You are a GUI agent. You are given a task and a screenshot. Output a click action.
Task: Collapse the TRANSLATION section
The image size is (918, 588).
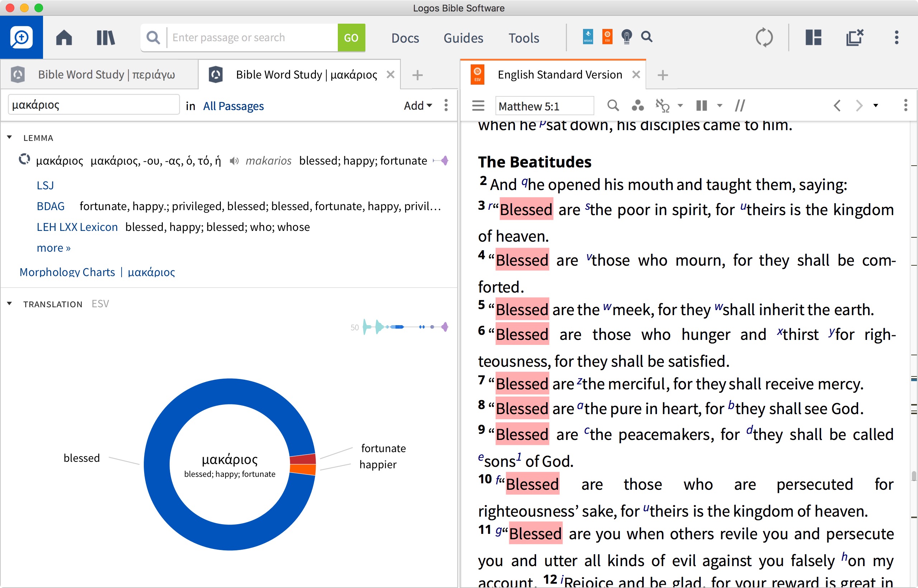pos(10,304)
